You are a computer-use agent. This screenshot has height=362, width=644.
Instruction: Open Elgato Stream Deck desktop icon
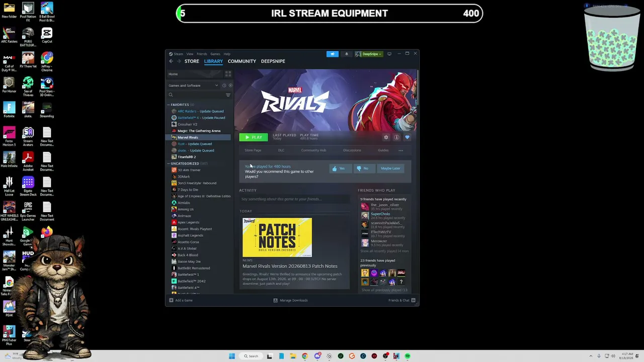click(x=28, y=186)
